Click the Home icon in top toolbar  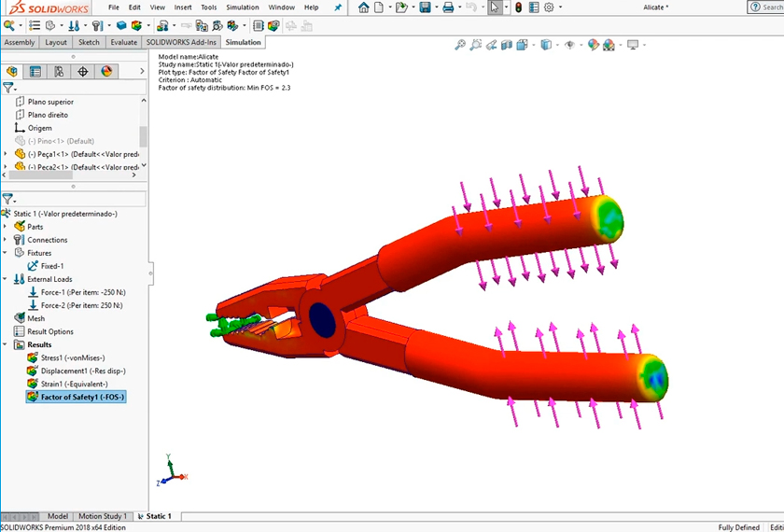point(363,7)
